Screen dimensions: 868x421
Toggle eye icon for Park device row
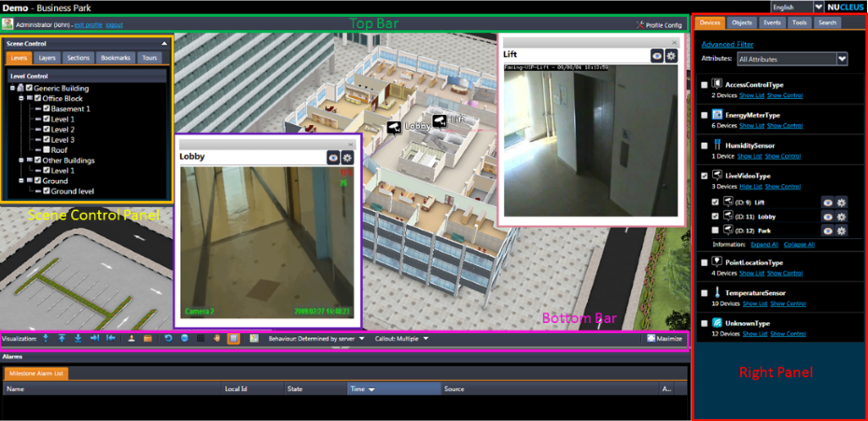click(x=828, y=231)
